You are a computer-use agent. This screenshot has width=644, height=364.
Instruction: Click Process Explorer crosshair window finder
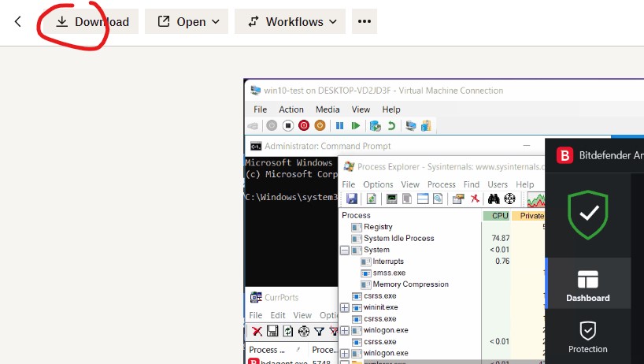[509, 199]
